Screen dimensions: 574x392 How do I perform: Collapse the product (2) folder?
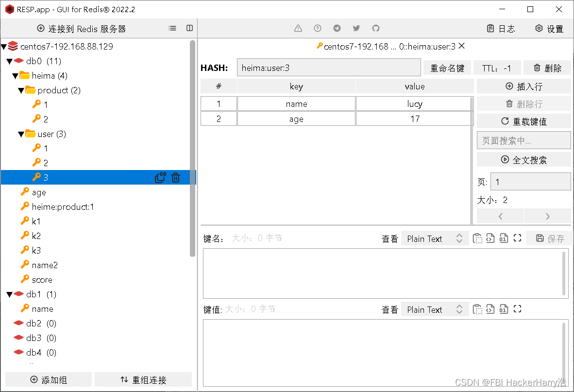click(21, 90)
